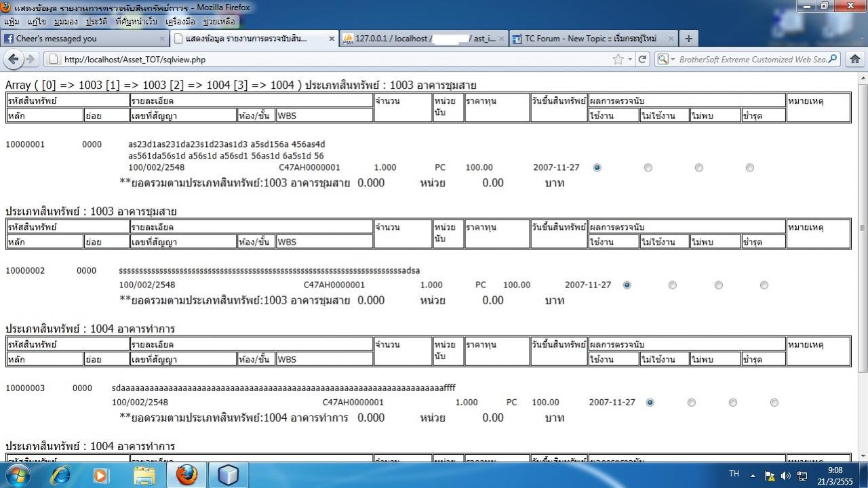Switch to the 127.0.0.1 / localhost tab
868x488 pixels.
(x=423, y=39)
